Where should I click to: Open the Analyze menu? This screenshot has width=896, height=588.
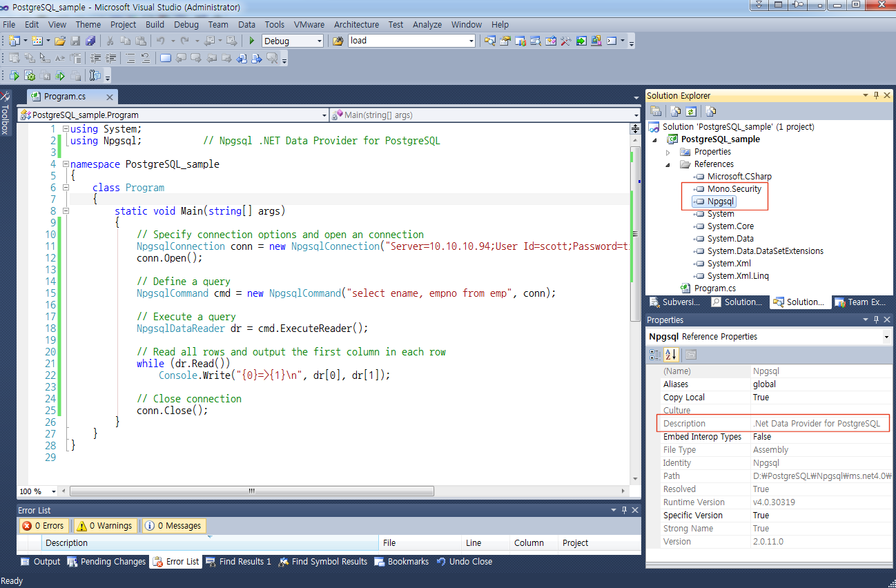coord(427,24)
